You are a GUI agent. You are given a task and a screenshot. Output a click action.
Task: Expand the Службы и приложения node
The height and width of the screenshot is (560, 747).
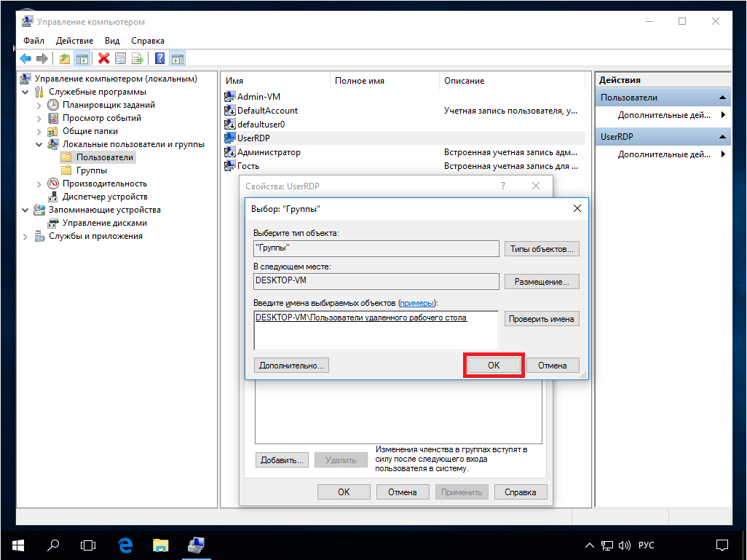[25, 236]
